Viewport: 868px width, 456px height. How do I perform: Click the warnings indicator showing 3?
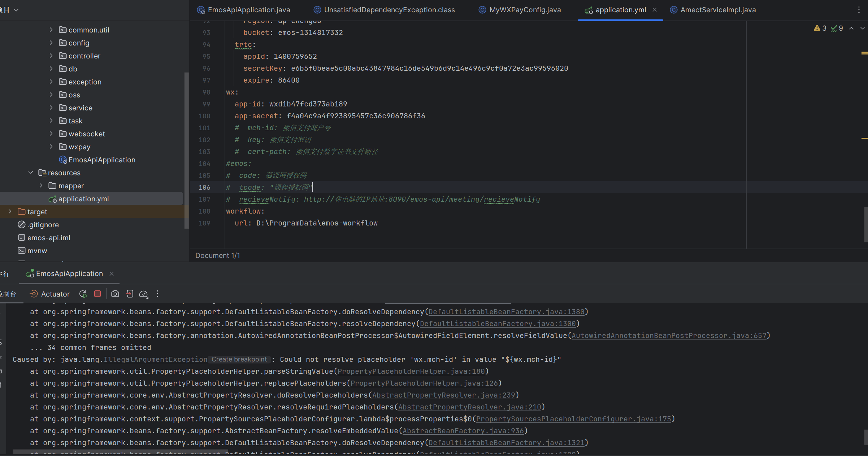820,28
